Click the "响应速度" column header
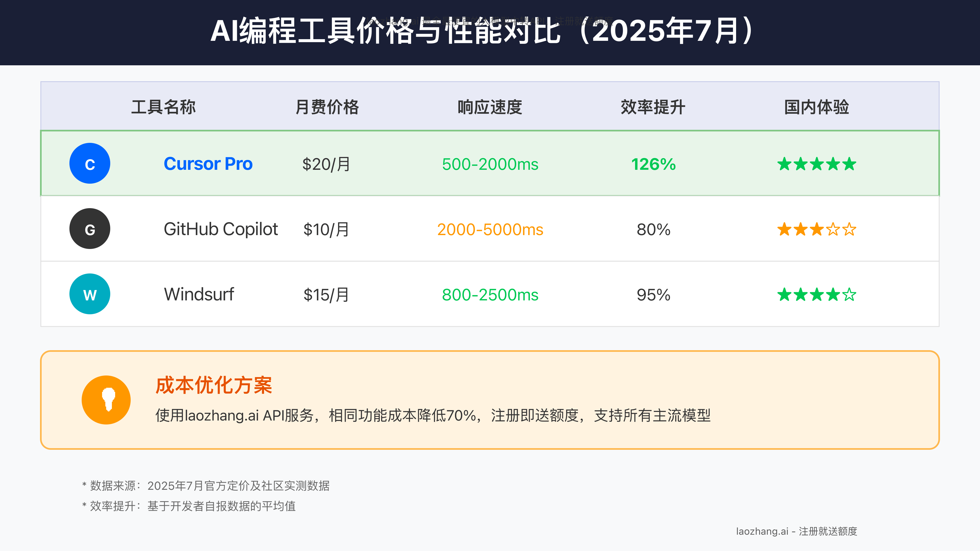Image resolution: width=980 pixels, height=551 pixels. pos(490,107)
